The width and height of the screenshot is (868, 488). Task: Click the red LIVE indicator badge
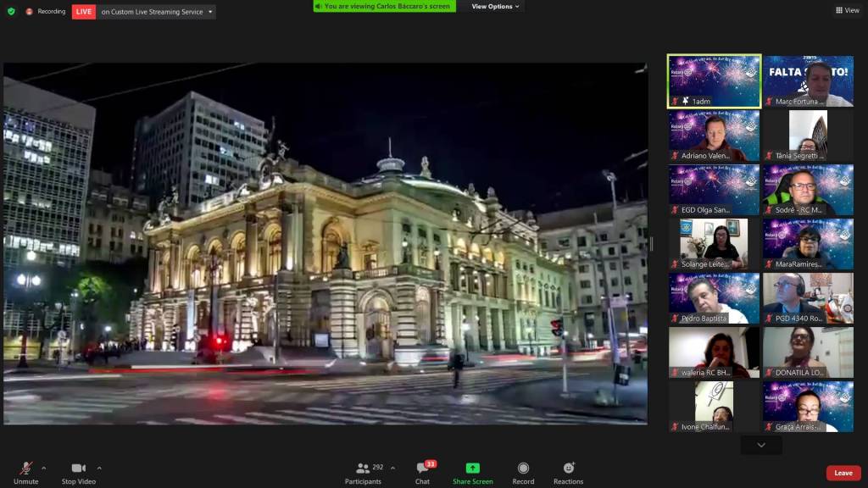tap(84, 12)
